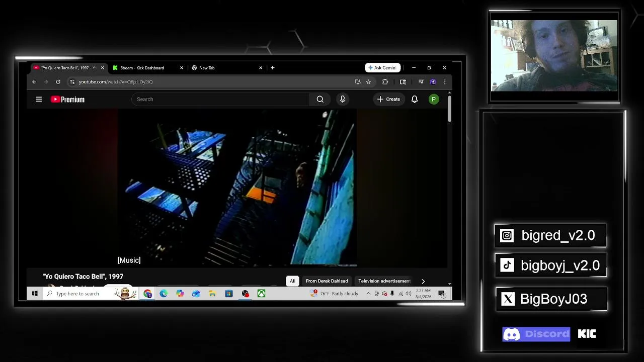Click the [Music] caption text
The width and height of the screenshot is (644, 362).
click(x=129, y=260)
